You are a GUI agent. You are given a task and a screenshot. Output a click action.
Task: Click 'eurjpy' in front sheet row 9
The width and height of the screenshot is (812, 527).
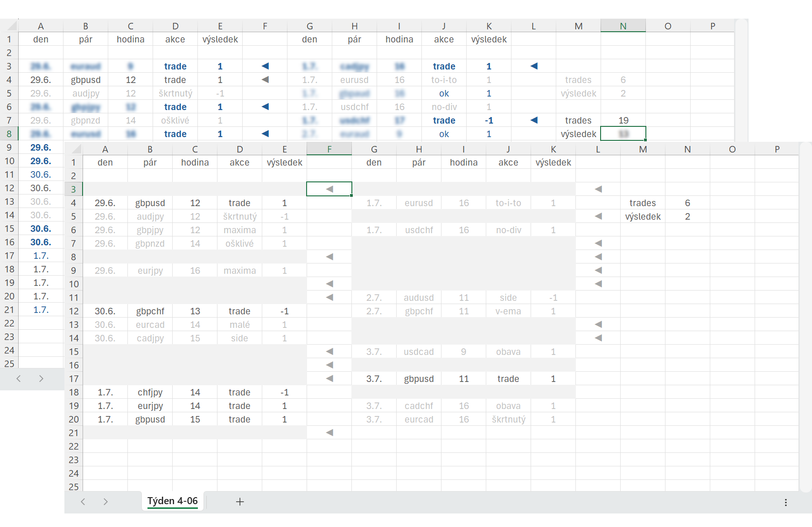(150, 270)
